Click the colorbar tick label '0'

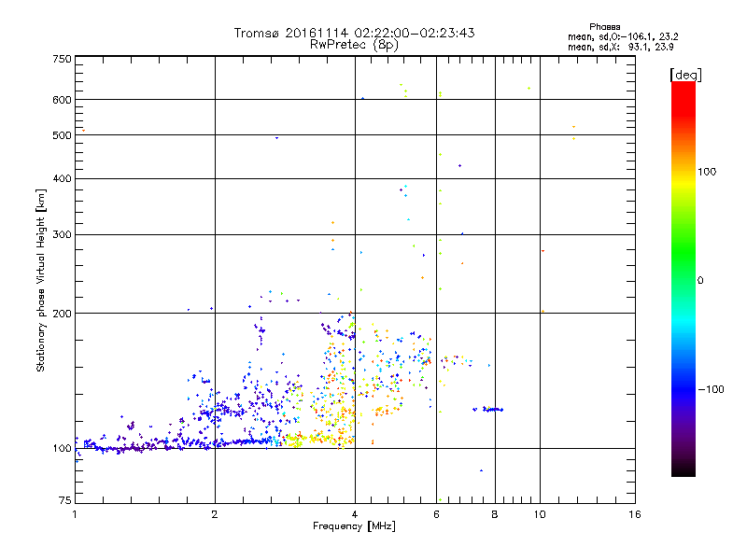[699, 281]
